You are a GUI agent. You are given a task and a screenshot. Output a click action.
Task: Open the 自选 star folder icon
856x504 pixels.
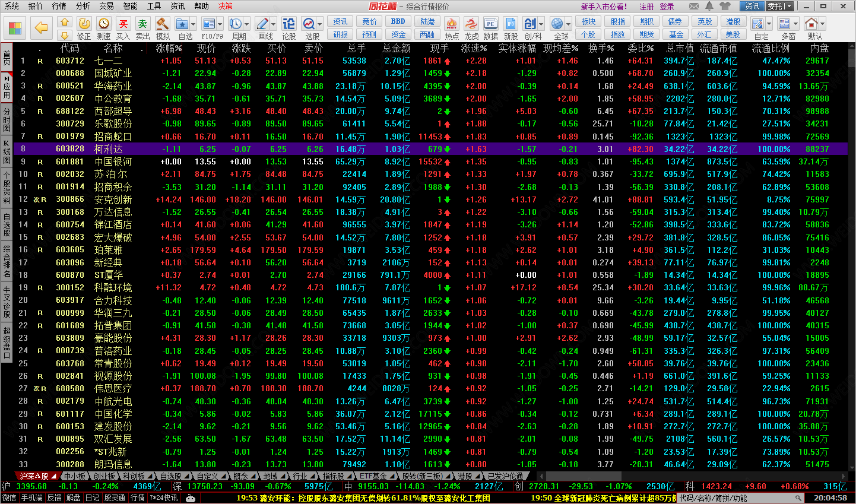[182, 24]
